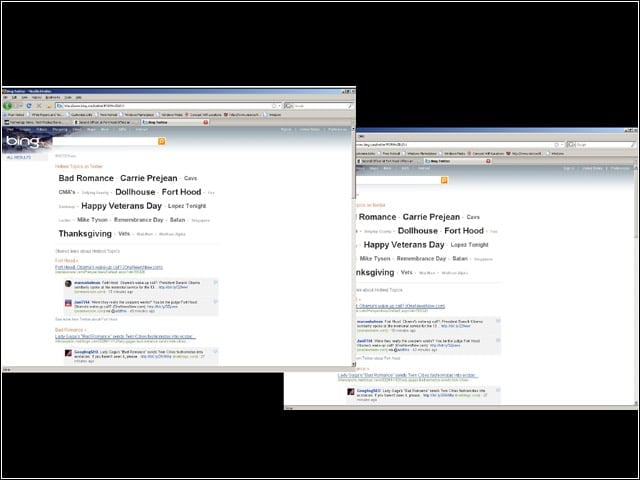Open Comcast WiFi Locations bookmark in left window
Screen dimensions: 640x480
tap(202, 115)
